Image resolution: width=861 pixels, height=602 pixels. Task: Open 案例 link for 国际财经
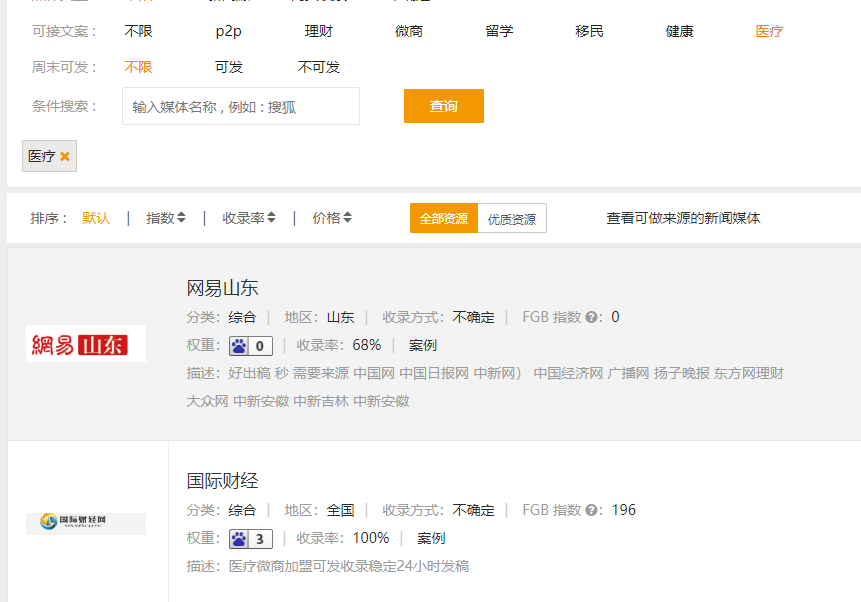(x=431, y=538)
